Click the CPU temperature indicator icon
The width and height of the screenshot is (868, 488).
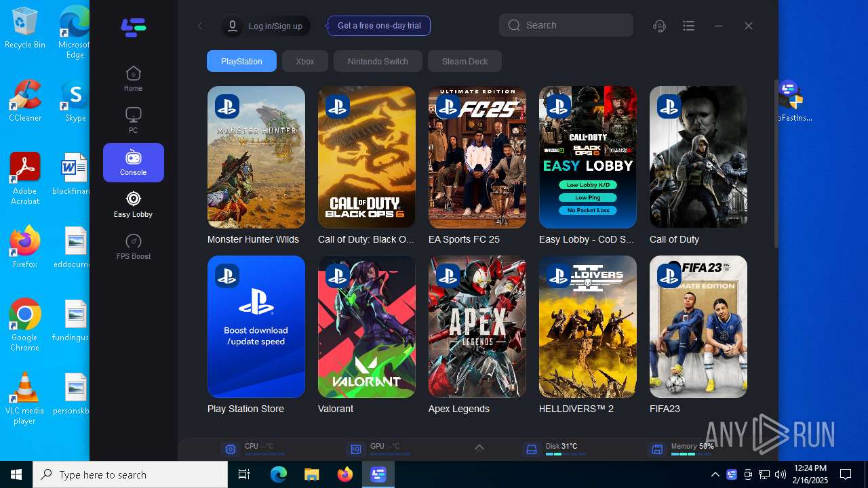[231, 449]
